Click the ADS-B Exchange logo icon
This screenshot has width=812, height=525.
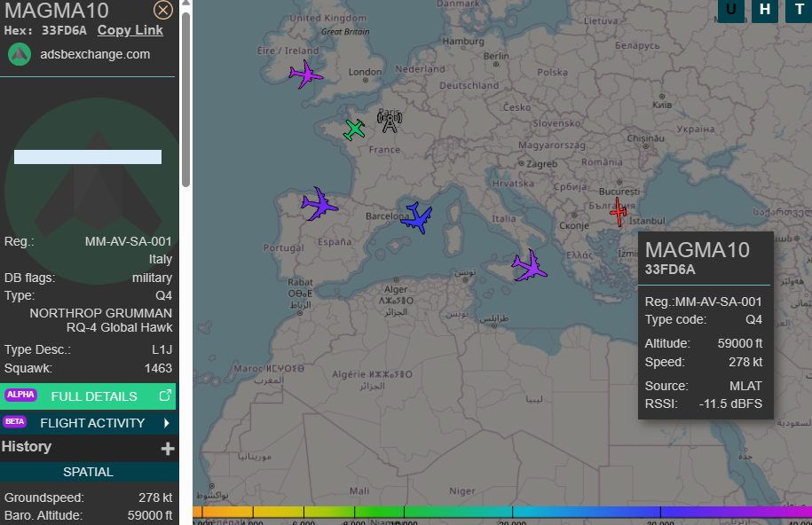tap(20, 54)
